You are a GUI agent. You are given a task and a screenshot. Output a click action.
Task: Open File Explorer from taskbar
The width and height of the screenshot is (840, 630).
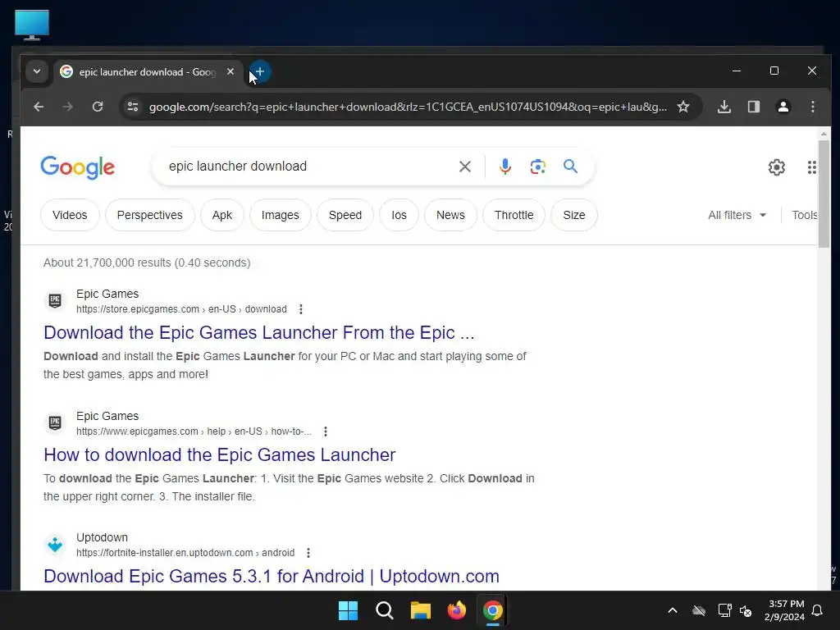click(x=421, y=610)
